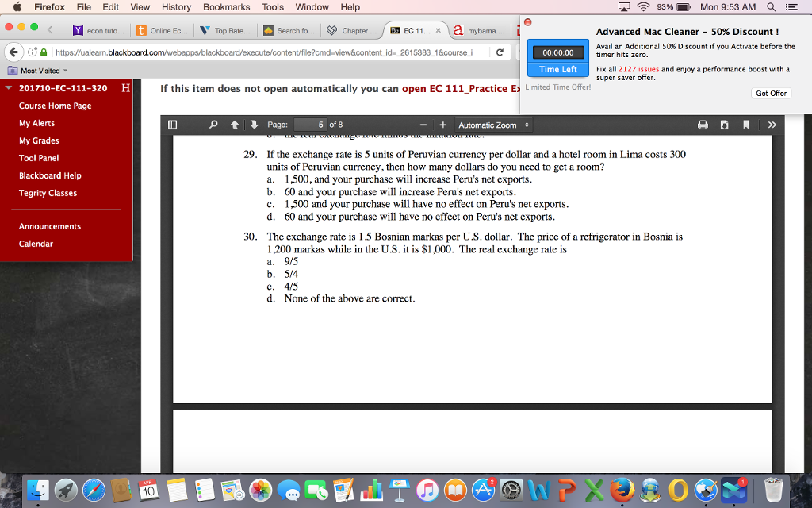Open the Apple menu
The height and width of the screenshot is (508, 812).
coord(17,7)
